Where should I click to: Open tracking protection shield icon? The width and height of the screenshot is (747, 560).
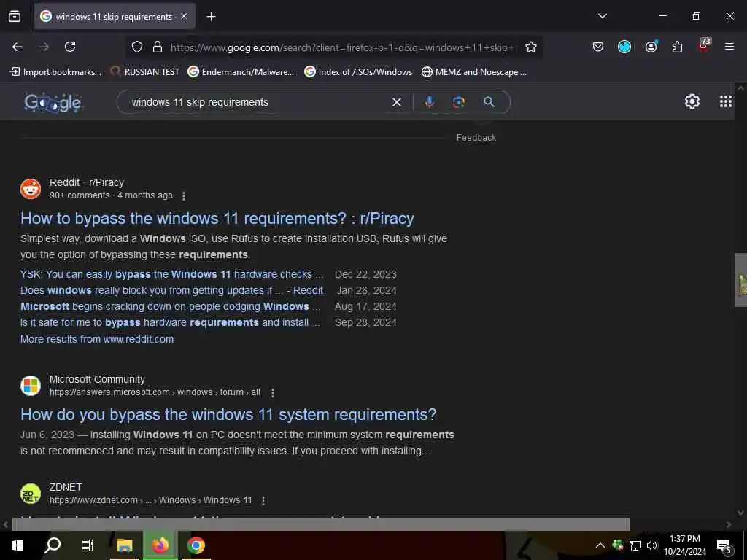137,47
